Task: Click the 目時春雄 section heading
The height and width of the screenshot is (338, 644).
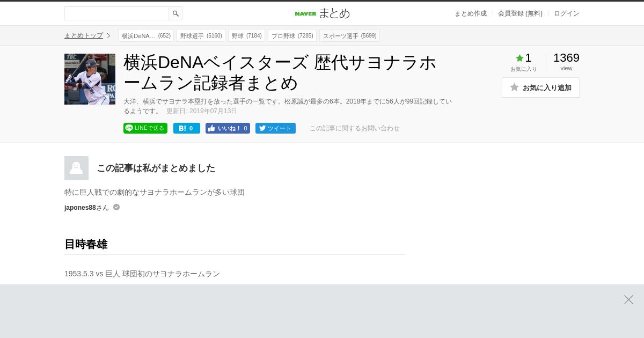Action: [x=86, y=244]
